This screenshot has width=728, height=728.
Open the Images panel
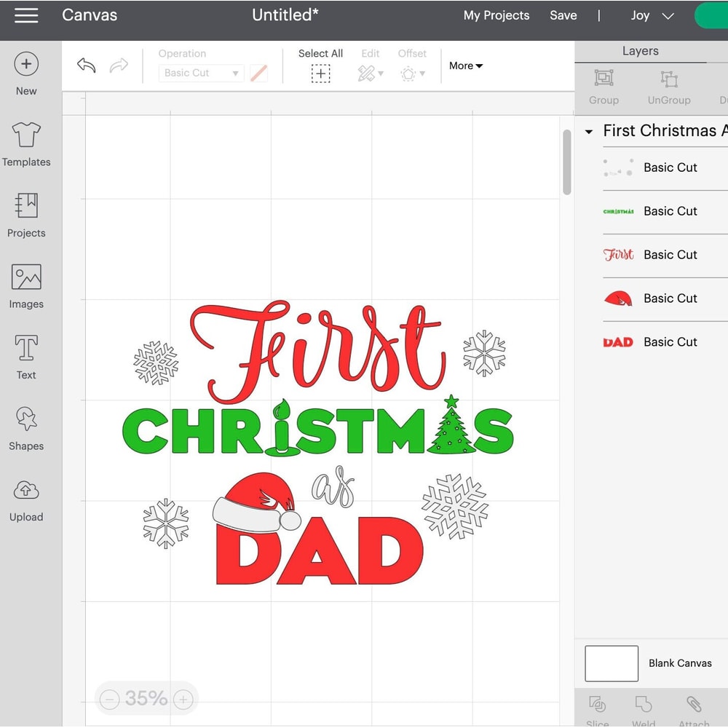(x=25, y=285)
